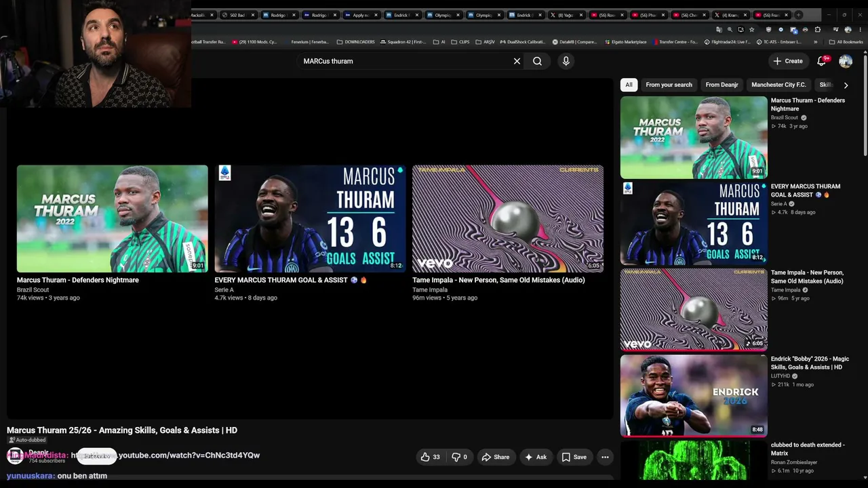Open sidebar Tame Impala Currents thumbnail
This screenshot has height=488, width=868.
694,310
